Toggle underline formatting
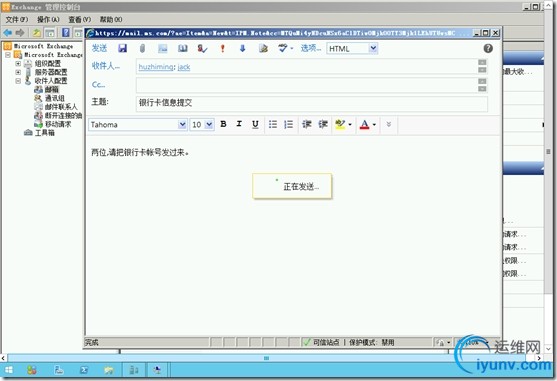Screen dimensions: 557x381 click(x=255, y=124)
